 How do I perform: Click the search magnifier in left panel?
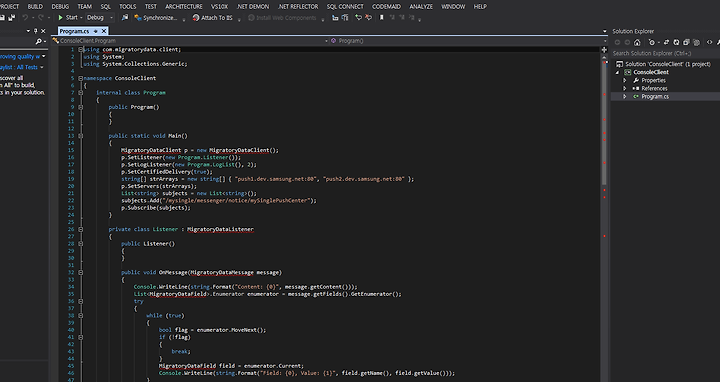pyautogui.click(x=39, y=41)
